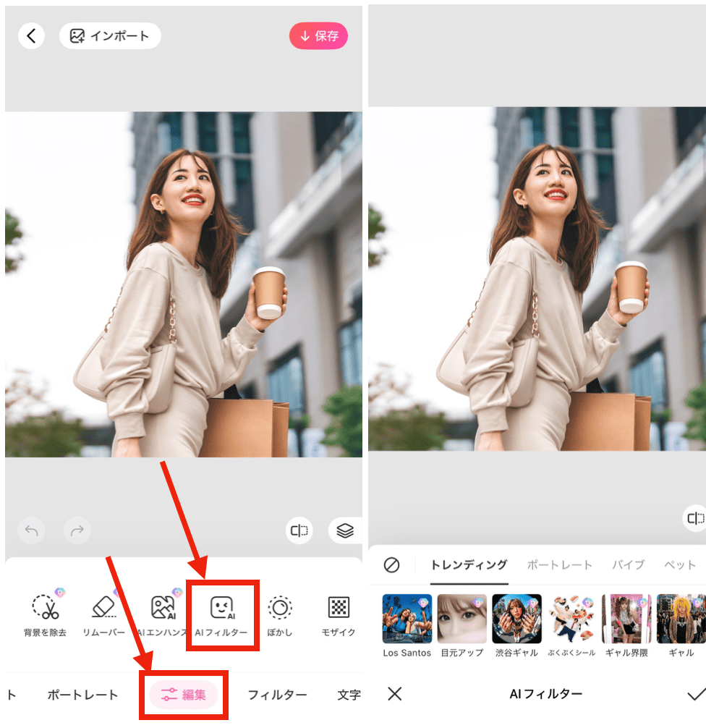The width and height of the screenshot is (706, 728).
Task: Open the Layers panel icon
Action: [x=345, y=530]
